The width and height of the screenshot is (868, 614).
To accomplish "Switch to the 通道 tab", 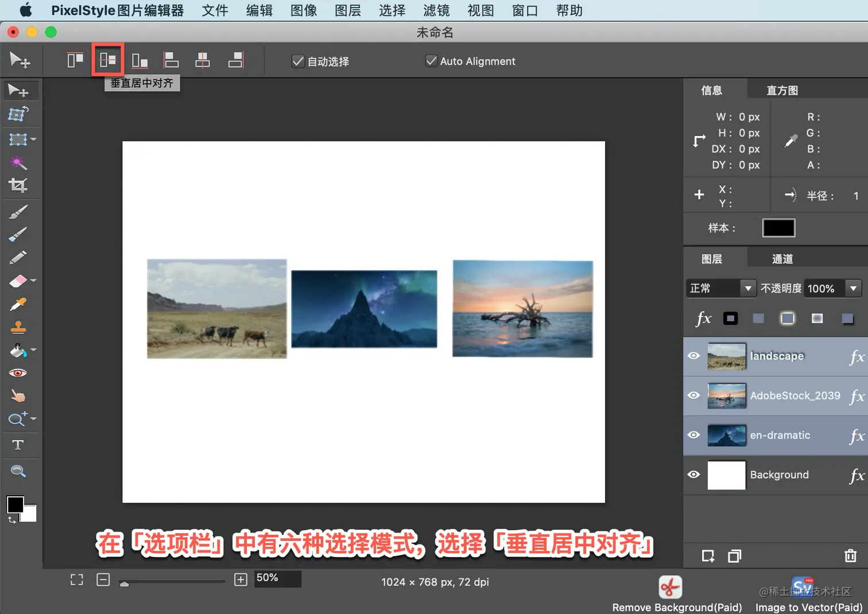I will 782,259.
